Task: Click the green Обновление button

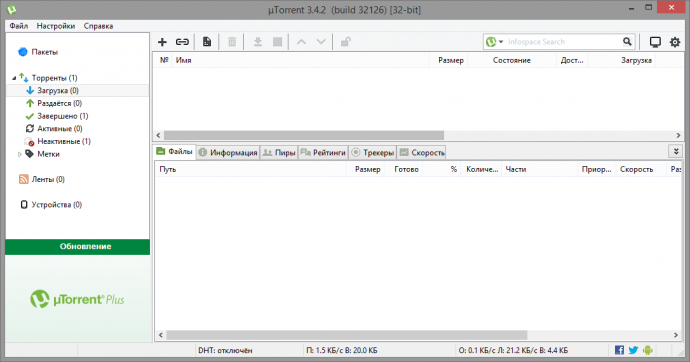Action: click(77, 247)
